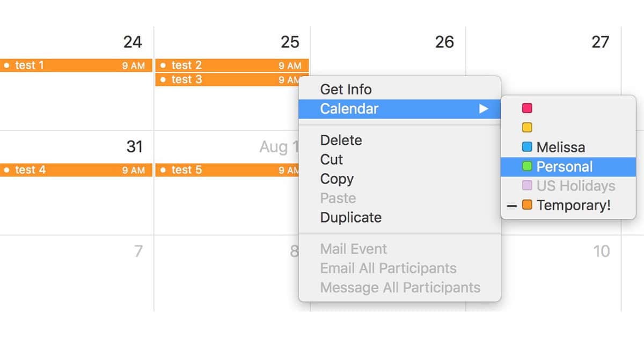Select the test 1 event

(75, 65)
